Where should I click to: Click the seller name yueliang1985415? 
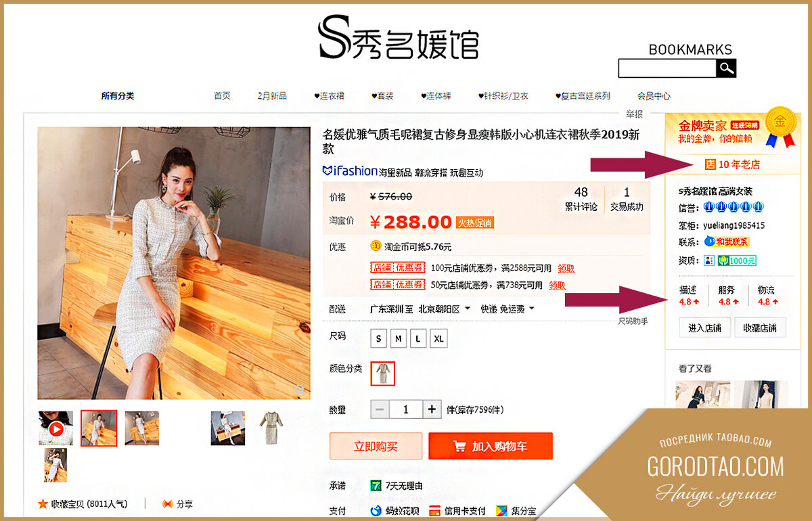(734, 225)
